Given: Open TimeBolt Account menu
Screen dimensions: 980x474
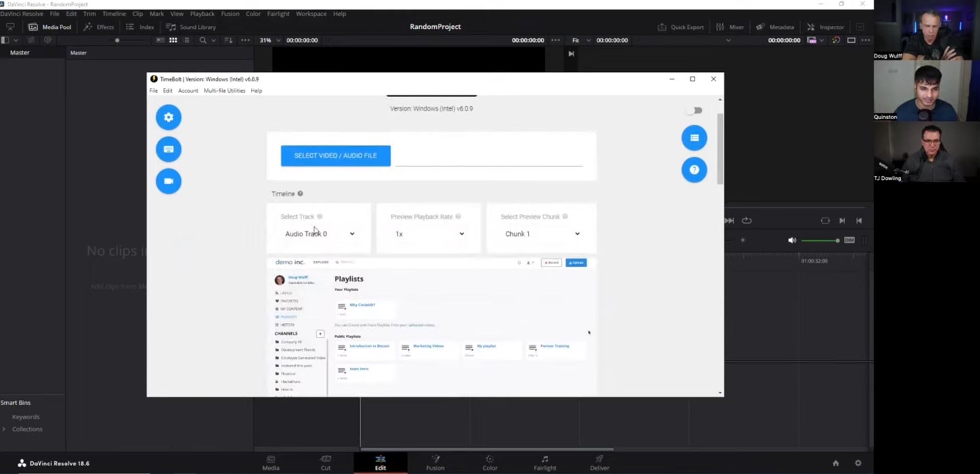Looking at the screenshot, I should [188, 91].
